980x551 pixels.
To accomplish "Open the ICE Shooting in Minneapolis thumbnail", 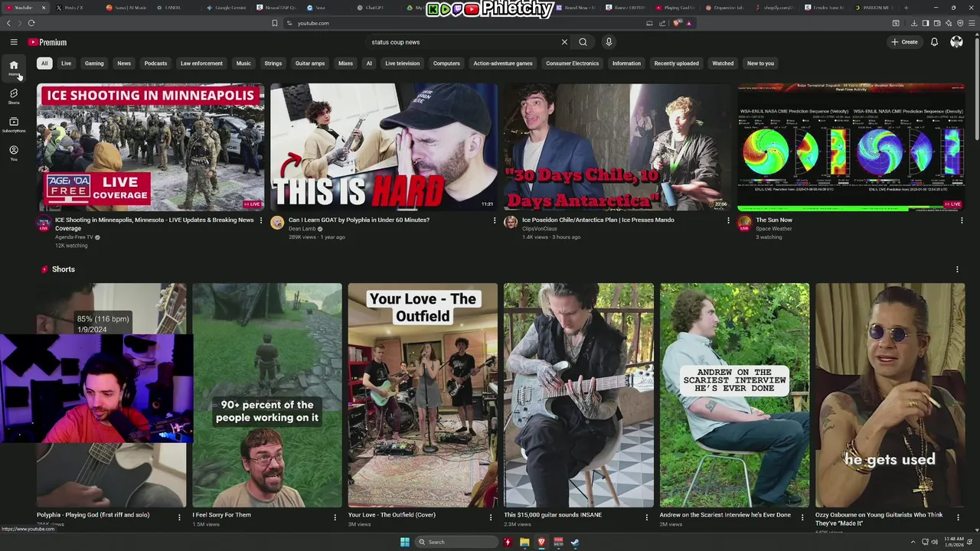I will pos(150,147).
